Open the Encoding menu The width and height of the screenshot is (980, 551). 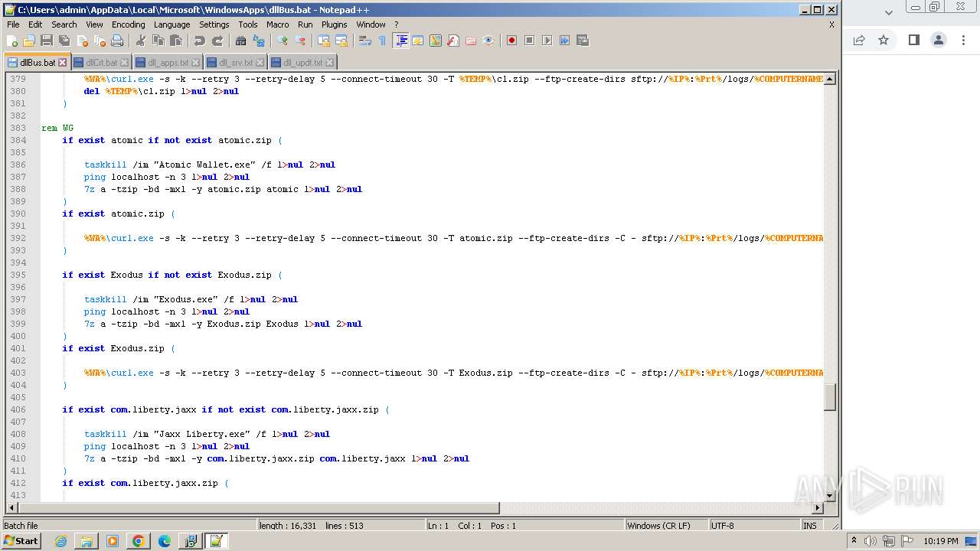[x=128, y=24]
